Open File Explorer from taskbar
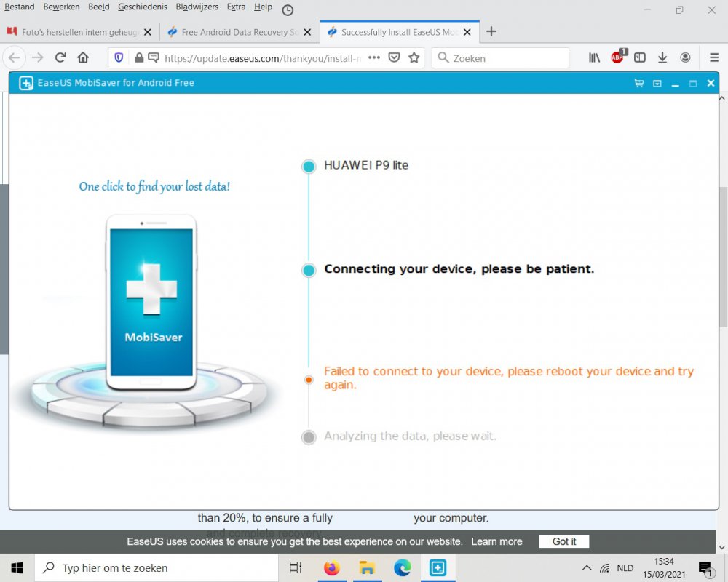This screenshot has height=582, width=728. click(x=367, y=567)
